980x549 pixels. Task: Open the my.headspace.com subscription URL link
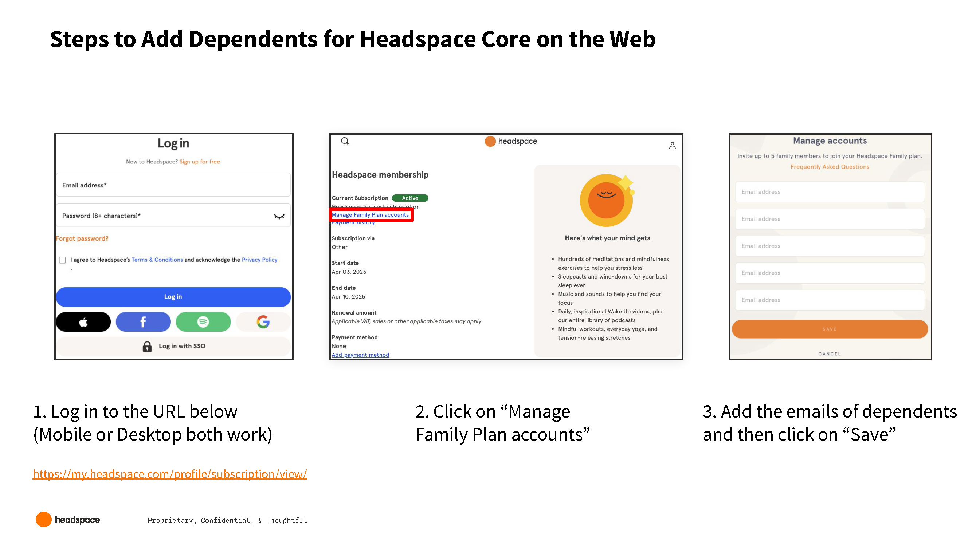[170, 474]
